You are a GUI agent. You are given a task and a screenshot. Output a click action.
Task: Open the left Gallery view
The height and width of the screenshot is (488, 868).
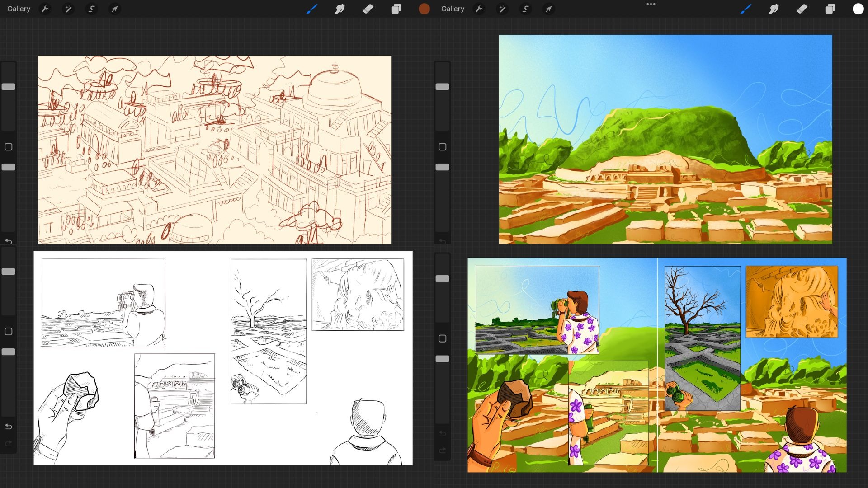19,9
